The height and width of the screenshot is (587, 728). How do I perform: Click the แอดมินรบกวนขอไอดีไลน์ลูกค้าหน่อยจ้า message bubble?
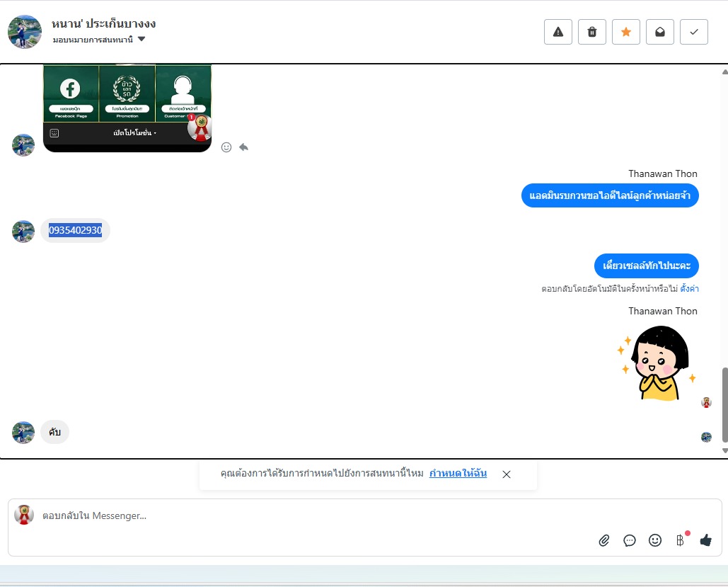click(x=610, y=195)
